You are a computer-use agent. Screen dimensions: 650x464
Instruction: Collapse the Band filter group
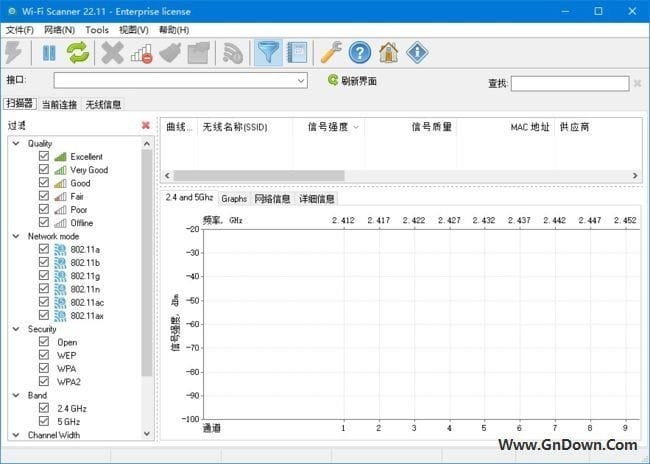click(16, 396)
